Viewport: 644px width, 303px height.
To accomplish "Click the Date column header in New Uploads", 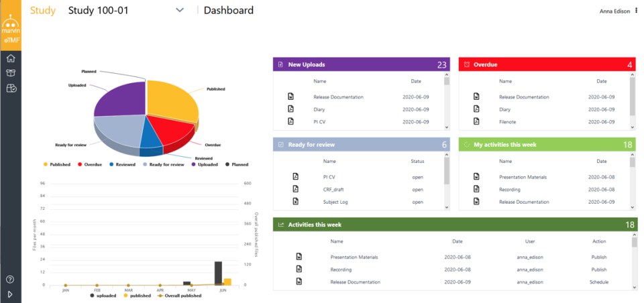I will click(416, 81).
